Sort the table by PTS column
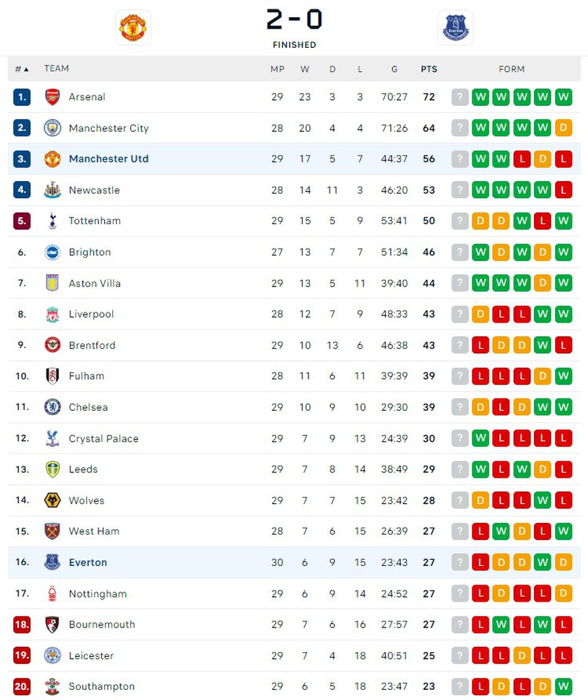 [429, 68]
